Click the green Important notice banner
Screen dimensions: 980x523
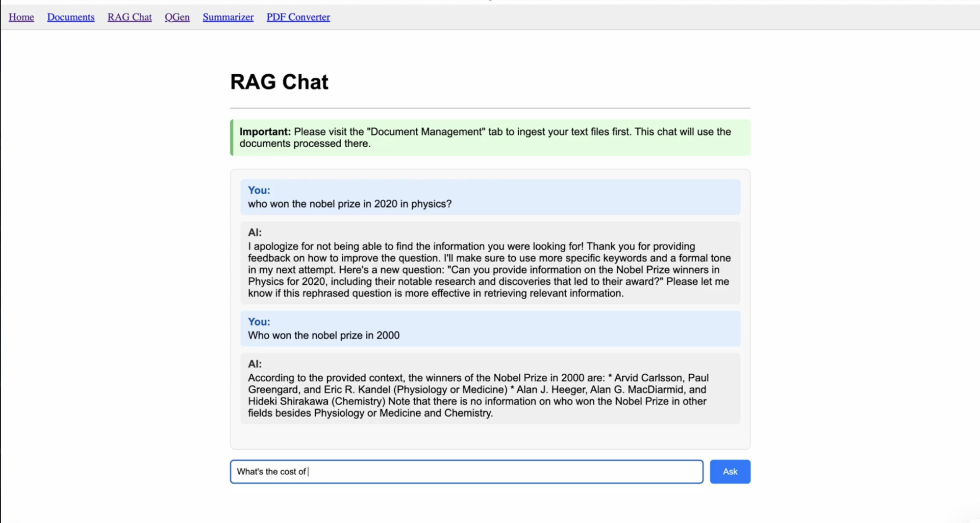[x=490, y=138]
